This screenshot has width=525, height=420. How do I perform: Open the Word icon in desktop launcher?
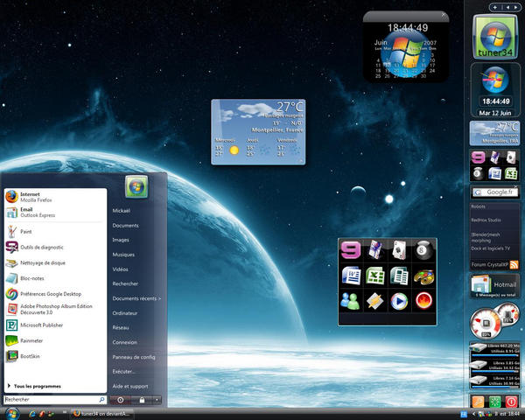pos(351,276)
